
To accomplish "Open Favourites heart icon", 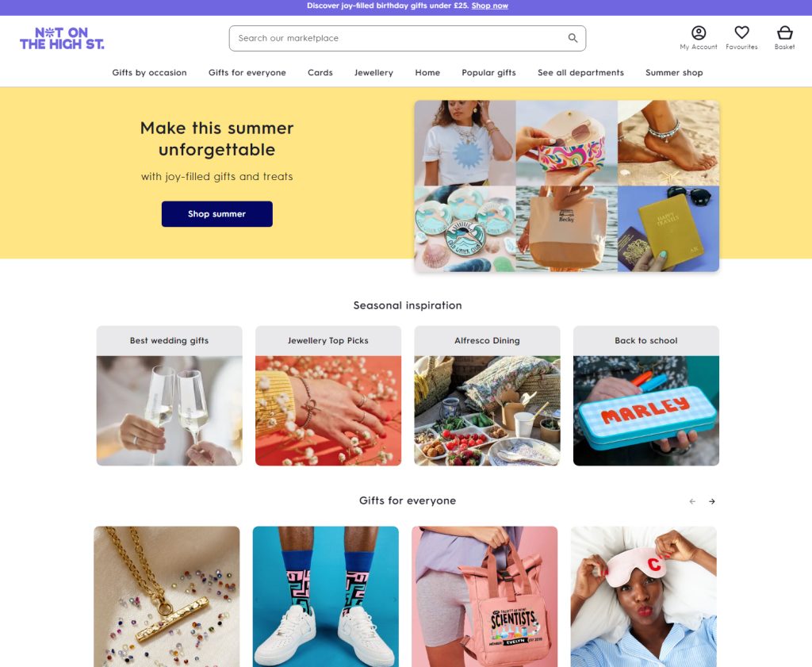I will click(741, 33).
